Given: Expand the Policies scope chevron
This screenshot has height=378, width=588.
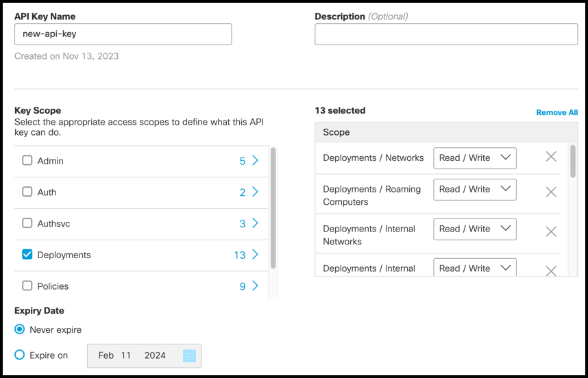Looking at the screenshot, I should pyautogui.click(x=256, y=286).
